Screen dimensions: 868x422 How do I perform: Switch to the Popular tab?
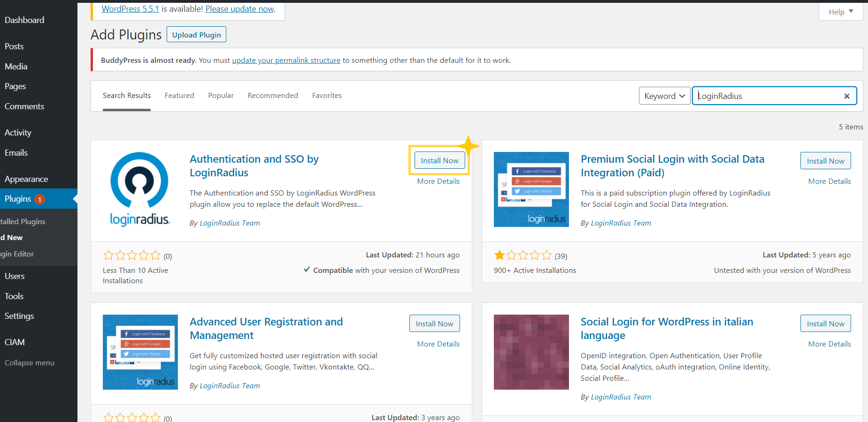[x=221, y=96]
